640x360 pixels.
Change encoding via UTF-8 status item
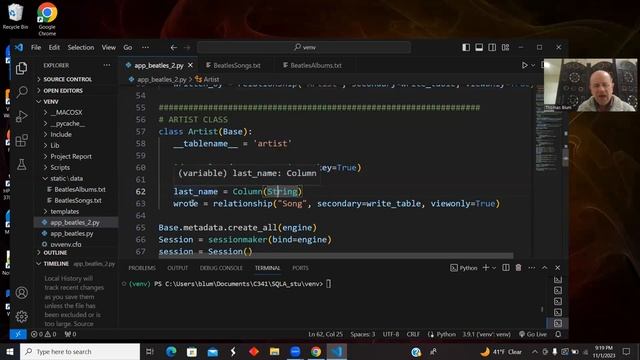[x=391, y=334]
